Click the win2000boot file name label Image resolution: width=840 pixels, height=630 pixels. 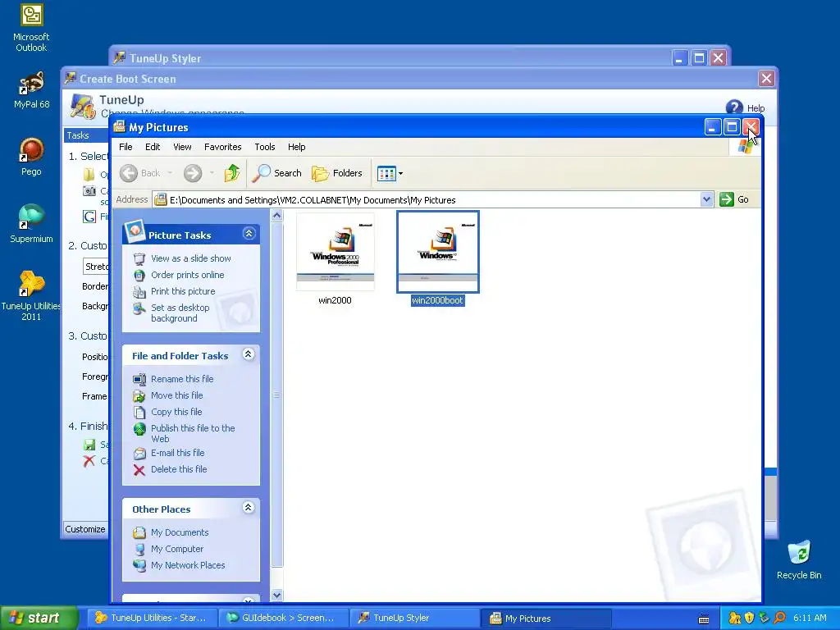coord(437,300)
